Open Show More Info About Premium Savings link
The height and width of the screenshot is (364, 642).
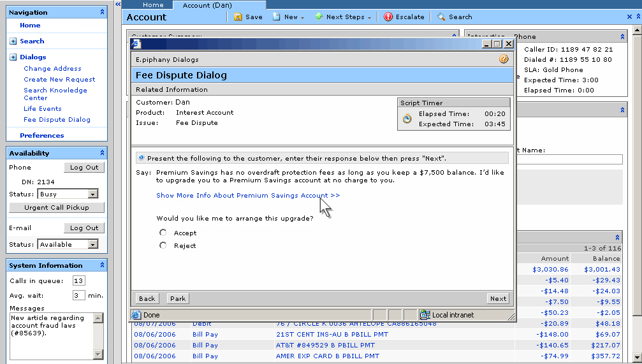pyautogui.click(x=248, y=196)
